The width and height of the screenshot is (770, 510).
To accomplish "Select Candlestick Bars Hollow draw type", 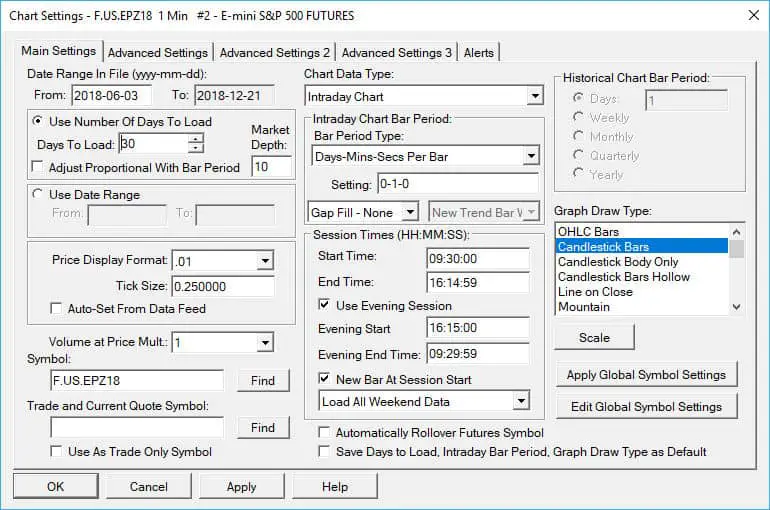I will click(641, 276).
